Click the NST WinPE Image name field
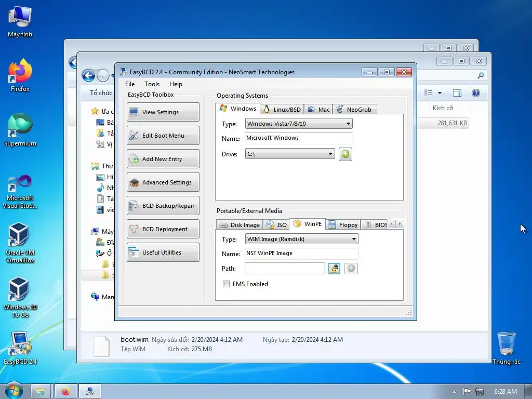This screenshot has width=532, height=399. click(301, 254)
